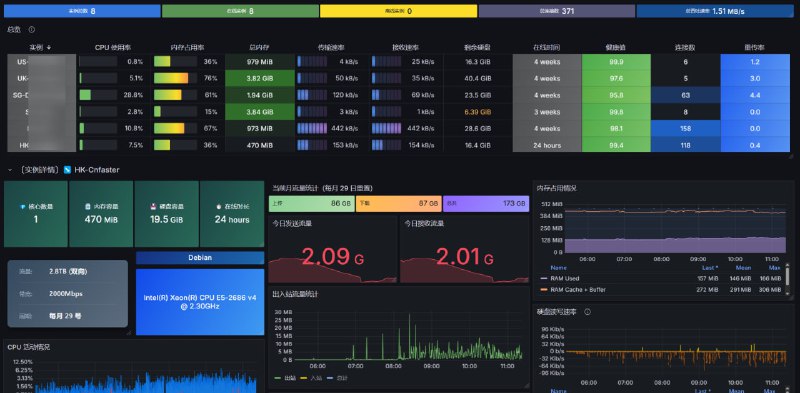Click the 3.82 GiB total memory cell
The width and height of the screenshot is (800, 393).
tap(260, 79)
